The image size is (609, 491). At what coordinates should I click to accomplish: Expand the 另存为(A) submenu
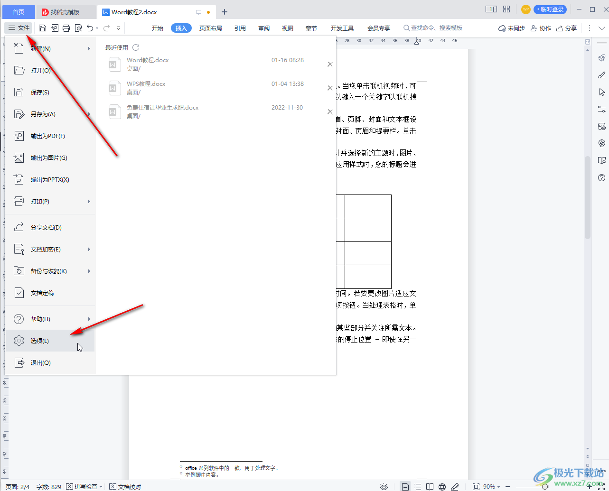point(51,114)
